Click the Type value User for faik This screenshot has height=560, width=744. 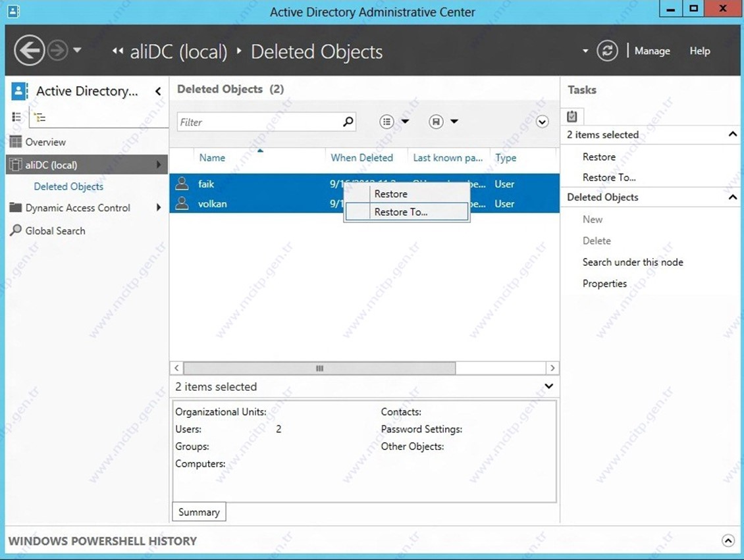coord(504,184)
